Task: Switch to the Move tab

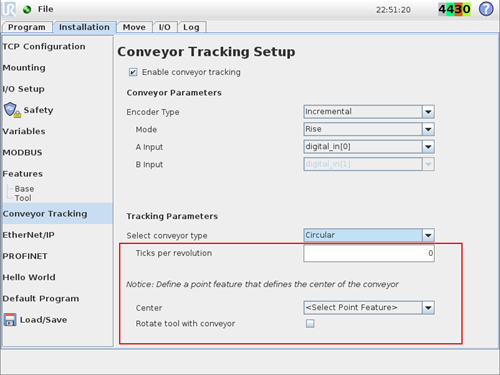Action: (134, 27)
